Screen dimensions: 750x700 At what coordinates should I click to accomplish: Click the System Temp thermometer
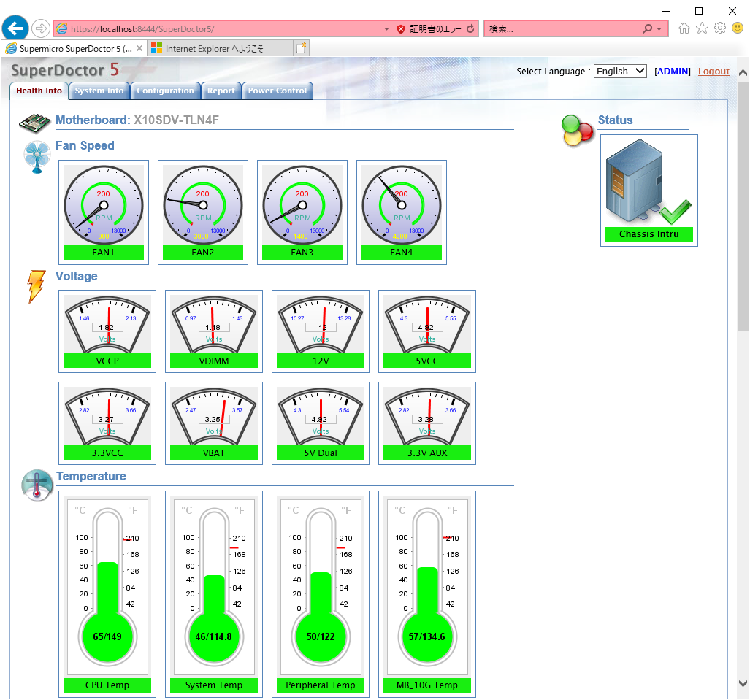point(214,587)
